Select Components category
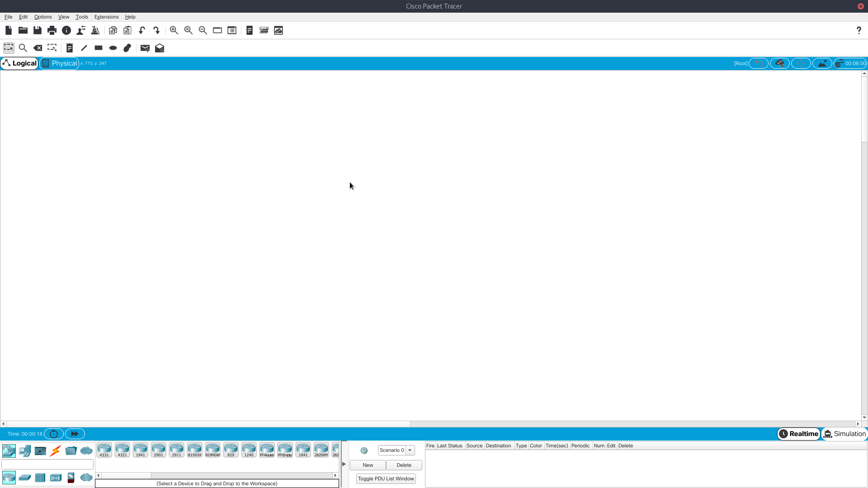The image size is (868, 488). [40, 450]
